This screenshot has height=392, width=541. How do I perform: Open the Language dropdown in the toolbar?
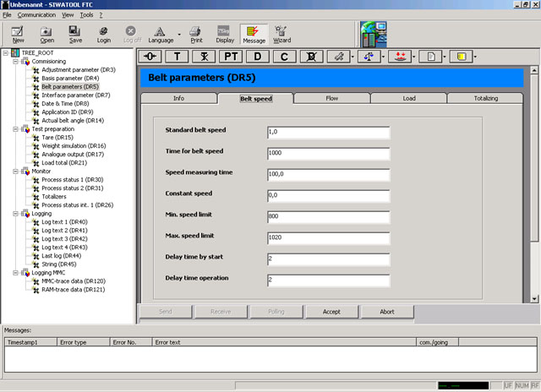pyautogui.click(x=179, y=35)
